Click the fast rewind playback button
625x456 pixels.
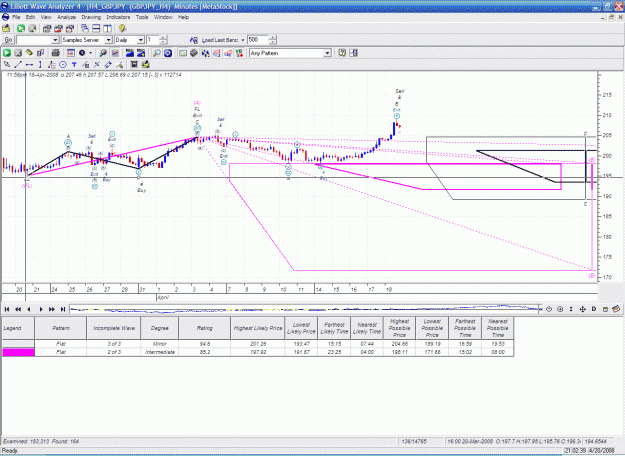coord(18,309)
